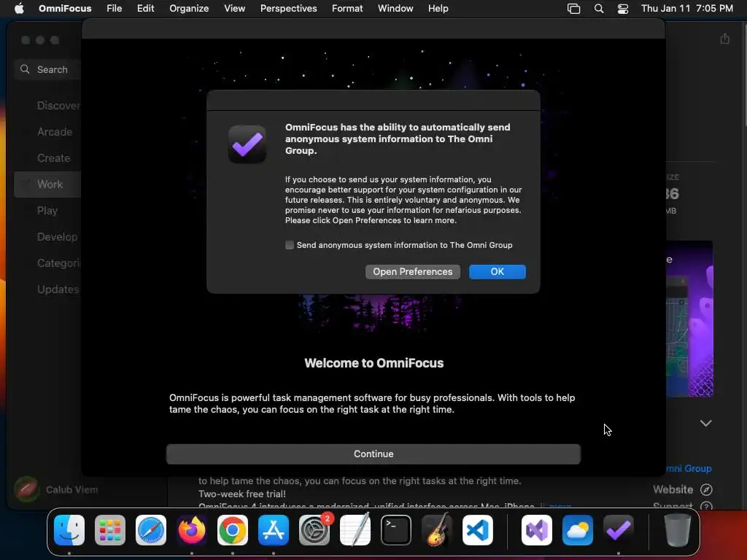Open Control Center in the menu bar

(623, 9)
